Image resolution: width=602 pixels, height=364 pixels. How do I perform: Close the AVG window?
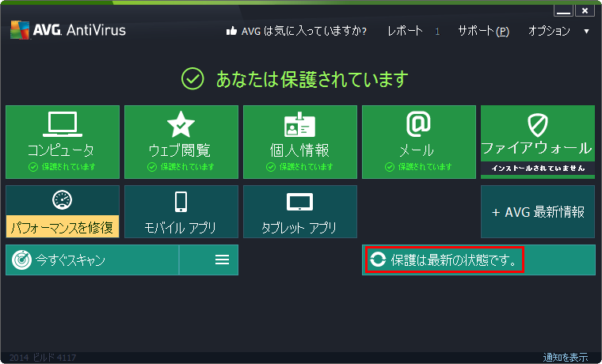coord(585,11)
